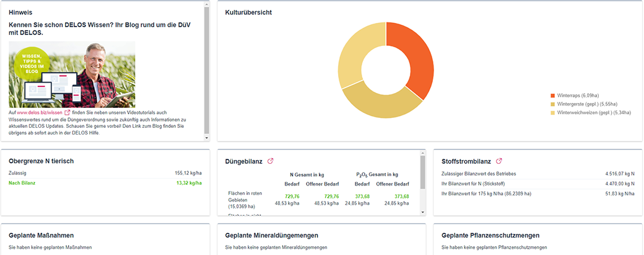This screenshot has width=644, height=255.
Task: Click legend label Winterraps (6,09ha)
Action: click(x=578, y=96)
